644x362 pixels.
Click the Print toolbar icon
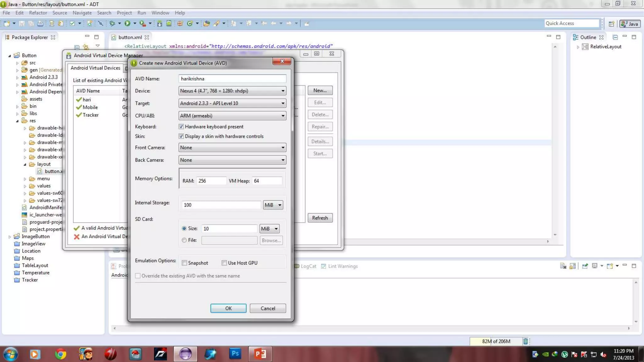40,23
